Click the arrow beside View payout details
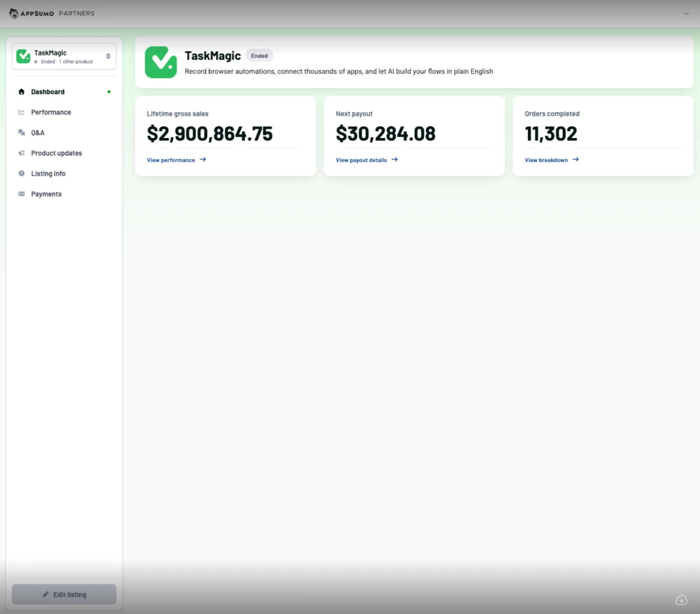Image resolution: width=700 pixels, height=614 pixels. tap(394, 159)
